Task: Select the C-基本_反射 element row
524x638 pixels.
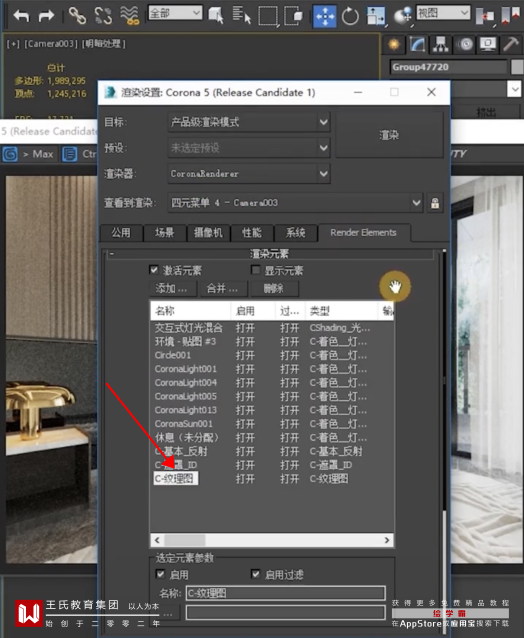Action: click(272, 451)
